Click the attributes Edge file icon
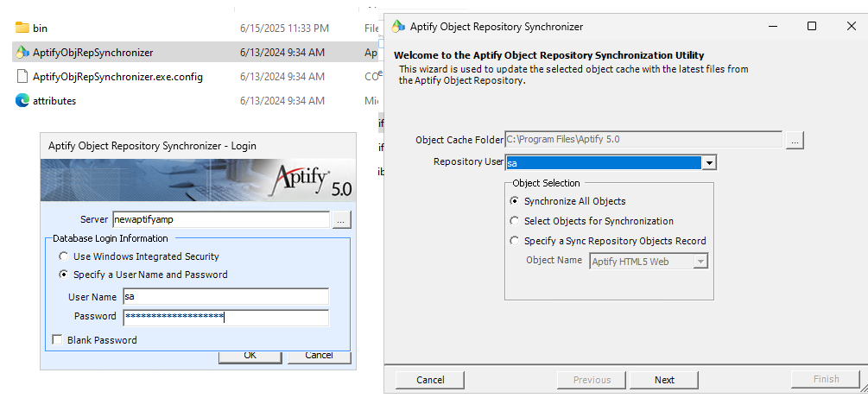This screenshot has width=868, height=398. [22, 101]
